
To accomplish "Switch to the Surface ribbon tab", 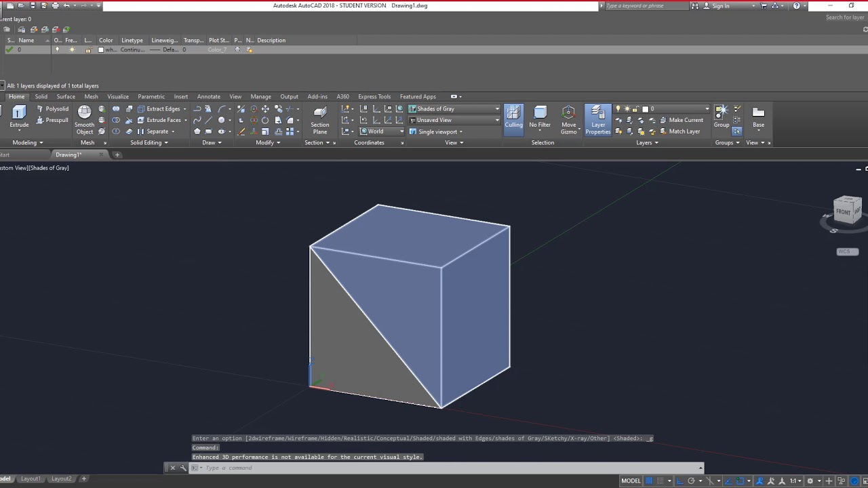I will click(66, 96).
